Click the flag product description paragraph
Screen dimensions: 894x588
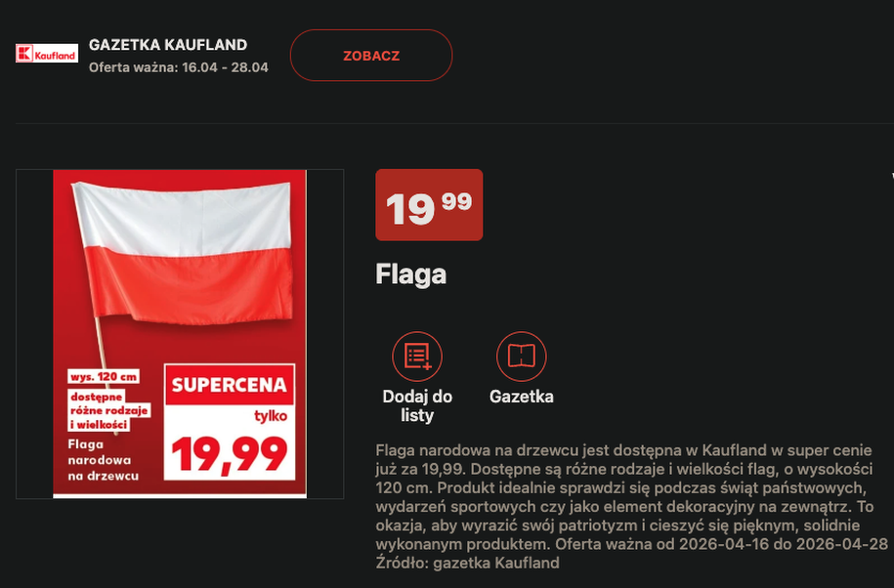[632, 495]
